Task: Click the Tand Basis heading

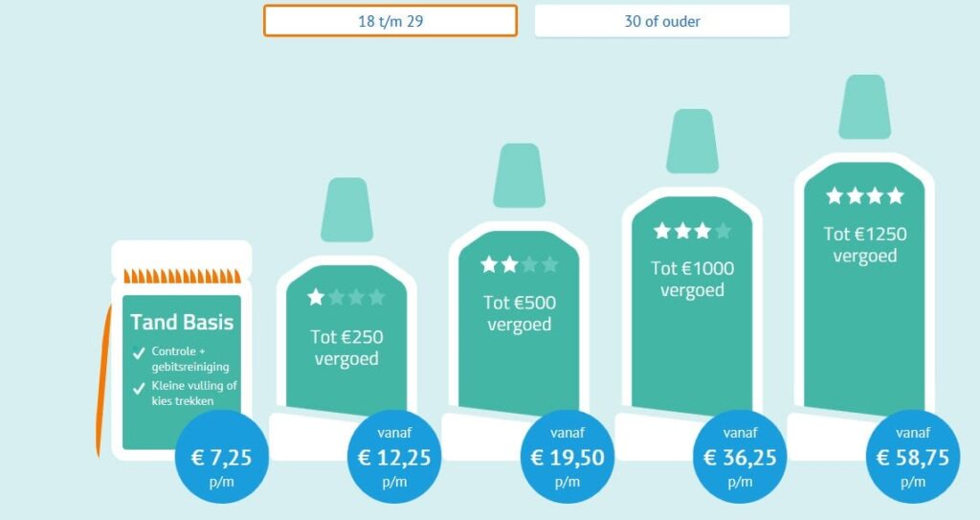Action: tap(182, 322)
